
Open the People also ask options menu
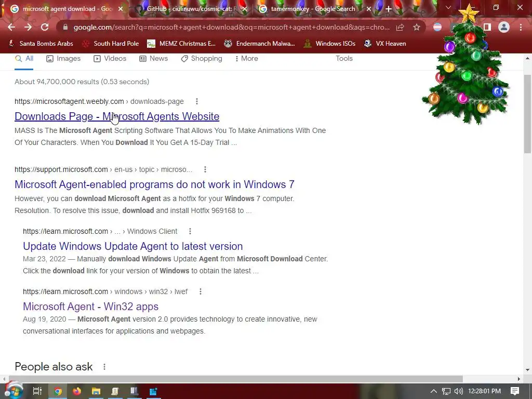104,367
